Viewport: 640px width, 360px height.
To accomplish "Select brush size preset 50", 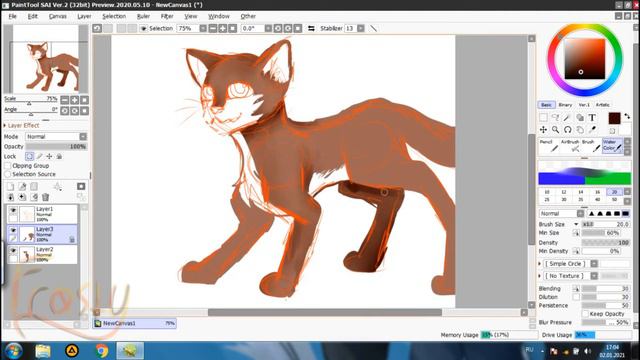I will pos(614,200).
